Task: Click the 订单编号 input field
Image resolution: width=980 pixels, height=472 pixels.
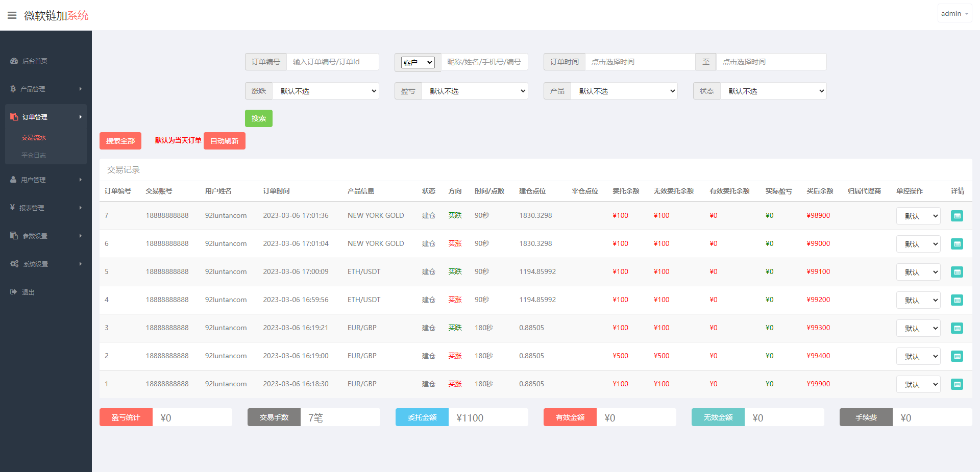Action: click(332, 62)
